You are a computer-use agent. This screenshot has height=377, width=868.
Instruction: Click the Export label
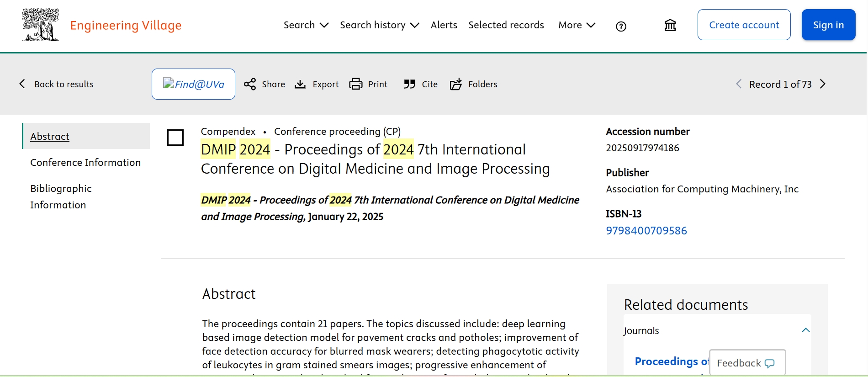tap(325, 84)
